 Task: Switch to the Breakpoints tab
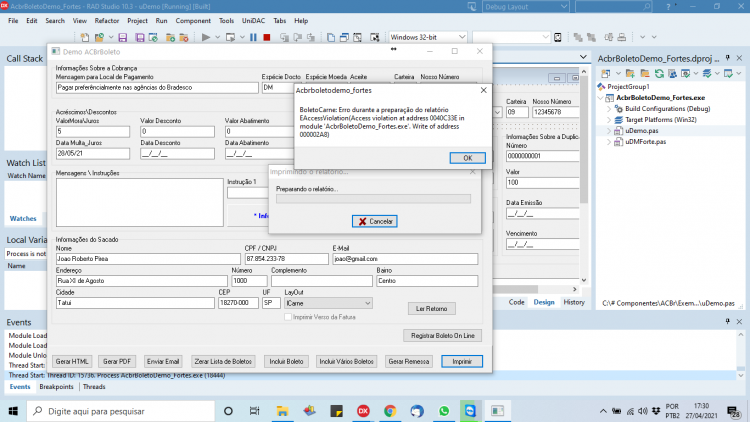tap(56, 387)
